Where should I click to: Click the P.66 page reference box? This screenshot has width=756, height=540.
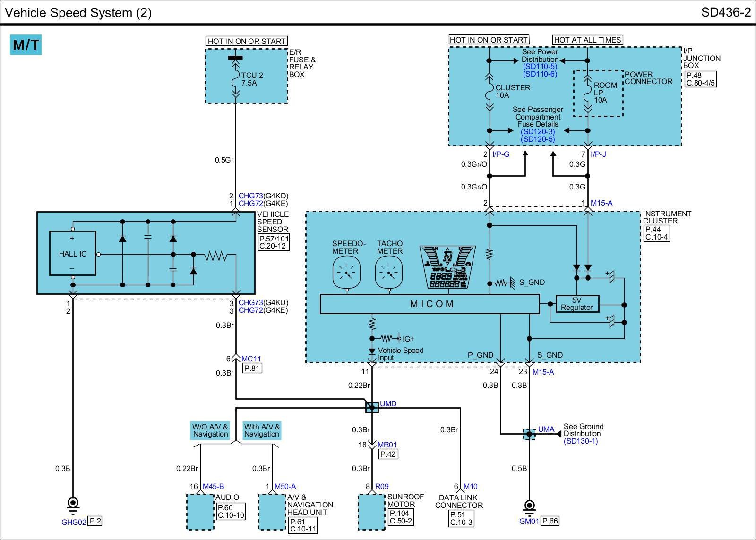[x=550, y=521]
